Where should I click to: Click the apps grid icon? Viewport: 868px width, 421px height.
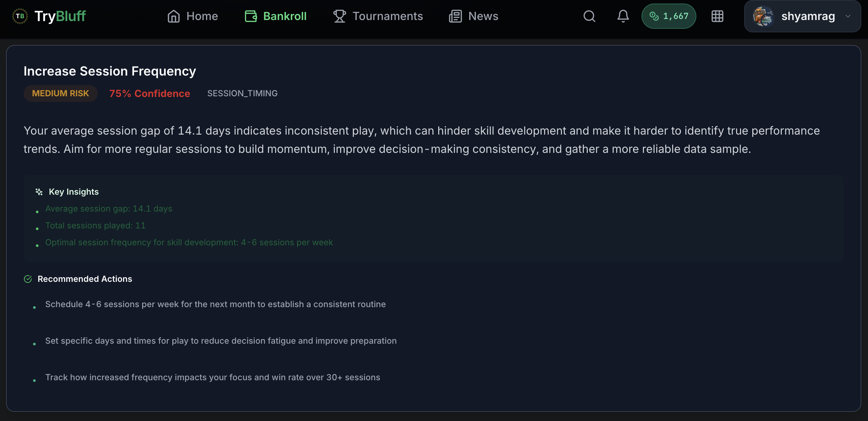pyautogui.click(x=717, y=16)
